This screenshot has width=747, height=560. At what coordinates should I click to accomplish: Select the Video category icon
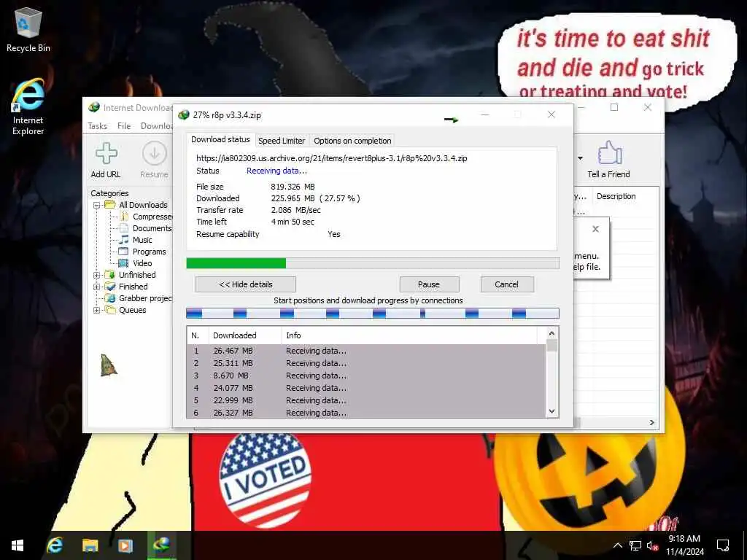[x=123, y=263]
